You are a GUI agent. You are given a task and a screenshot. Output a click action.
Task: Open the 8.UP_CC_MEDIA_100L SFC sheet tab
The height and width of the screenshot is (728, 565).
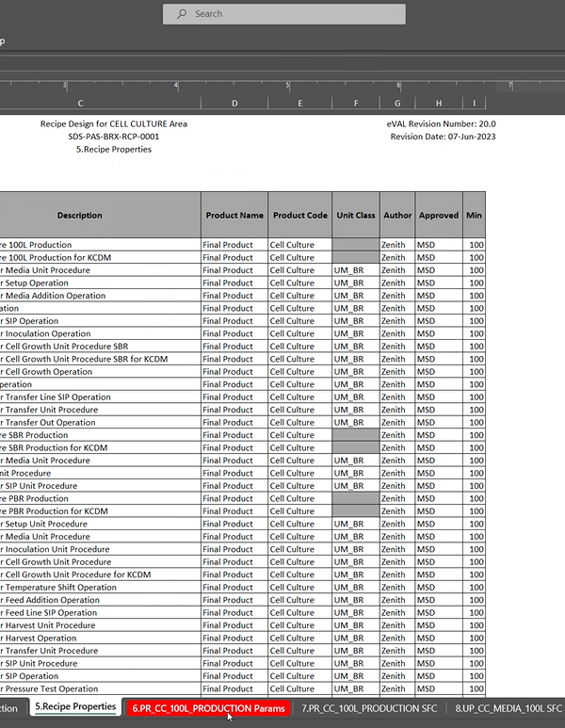click(x=508, y=708)
